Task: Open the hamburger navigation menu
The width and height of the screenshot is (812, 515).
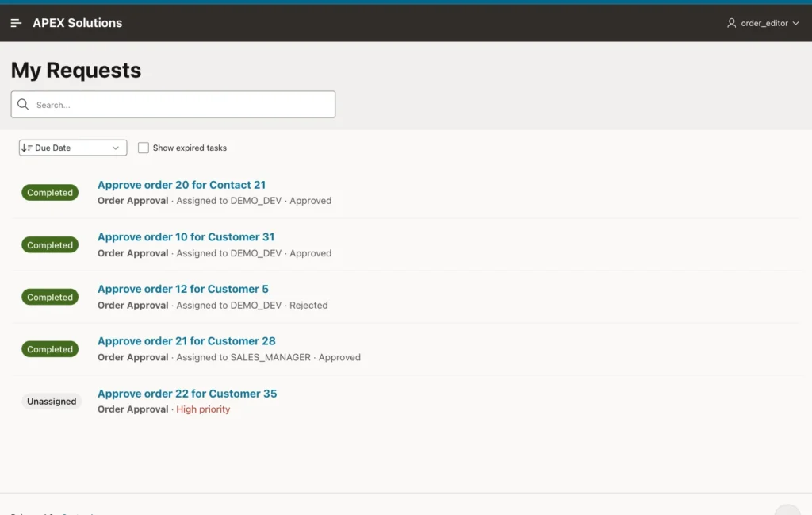Action: 16,23
